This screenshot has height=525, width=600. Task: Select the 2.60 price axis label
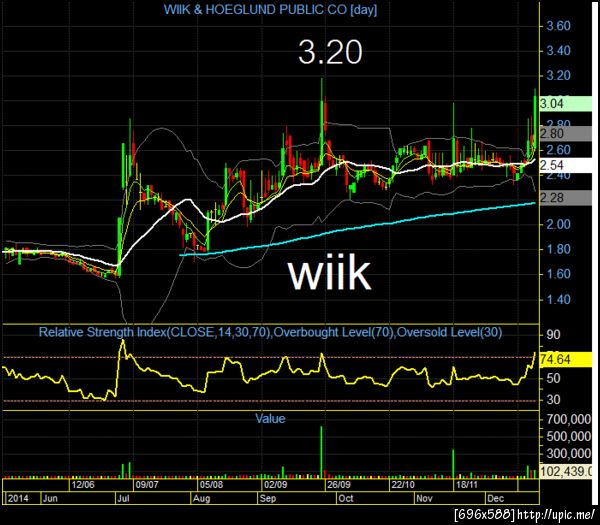coord(558,150)
